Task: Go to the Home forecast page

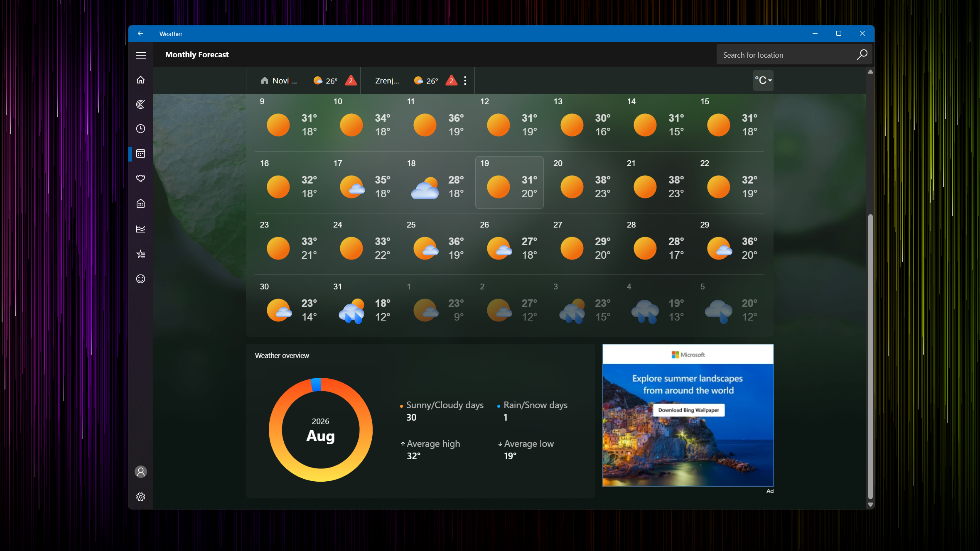Action: point(141,80)
